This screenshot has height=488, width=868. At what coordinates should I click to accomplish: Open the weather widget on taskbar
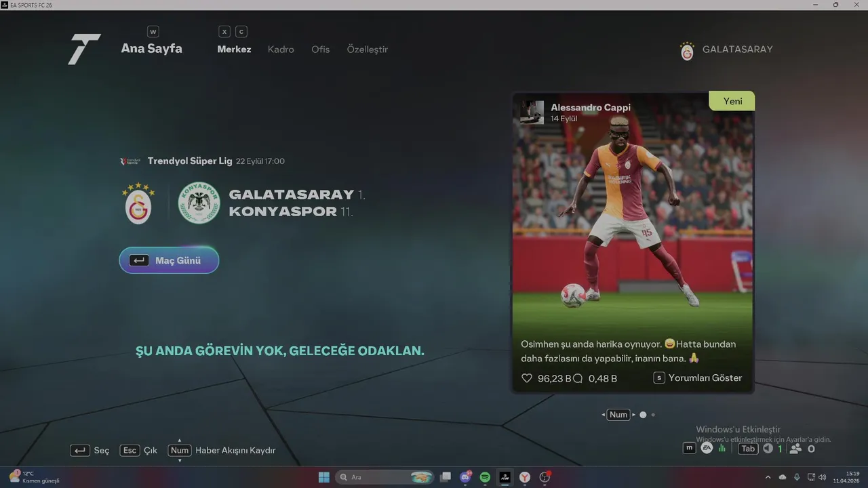(34, 477)
